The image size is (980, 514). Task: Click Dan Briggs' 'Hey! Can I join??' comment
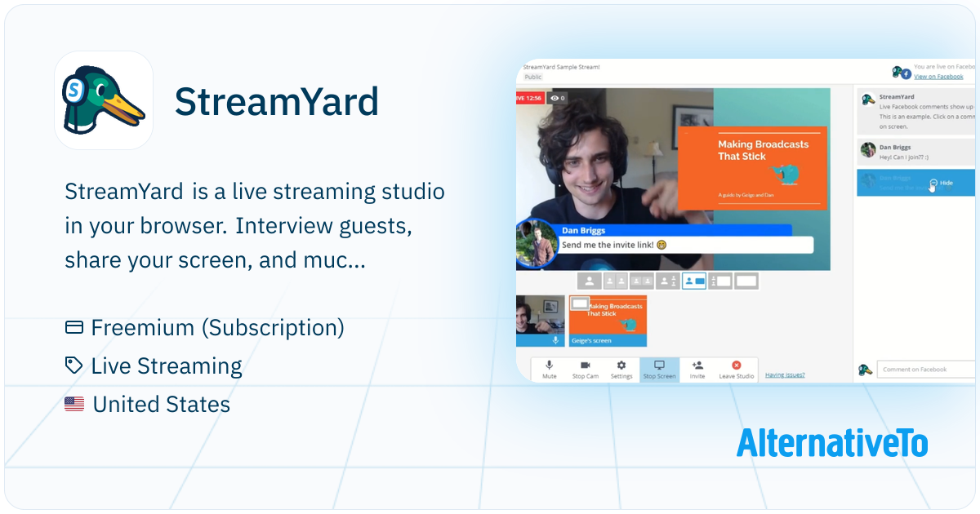coord(915,152)
